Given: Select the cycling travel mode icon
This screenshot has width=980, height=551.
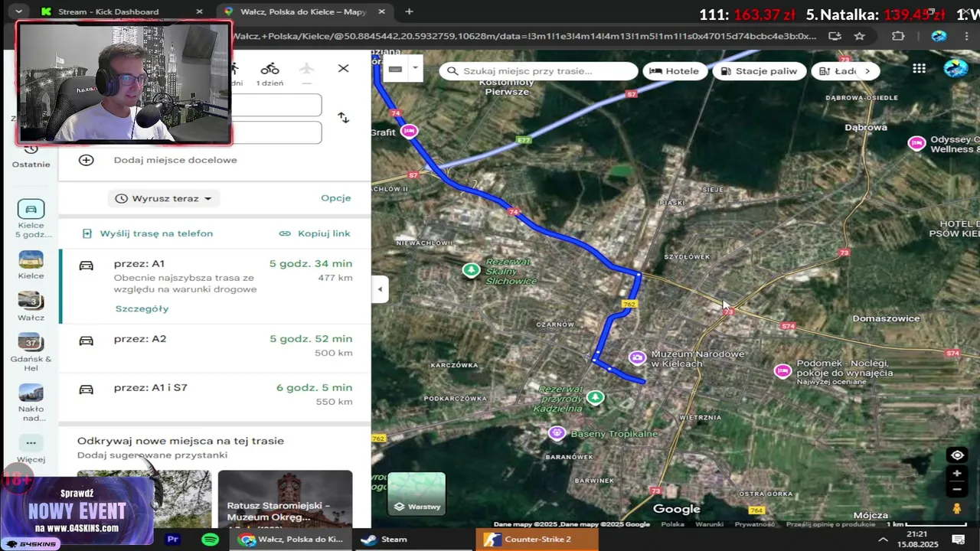Looking at the screenshot, I should (x=269, y=69).
